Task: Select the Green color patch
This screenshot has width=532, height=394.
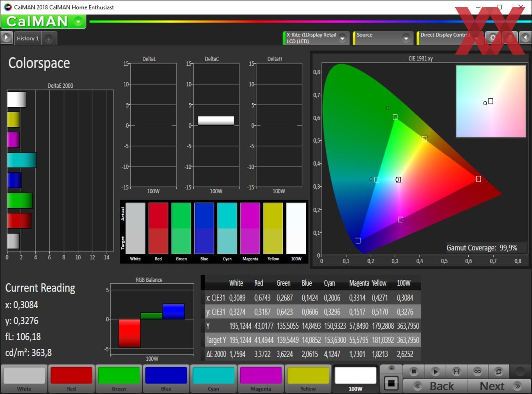Action: (119, 379)
